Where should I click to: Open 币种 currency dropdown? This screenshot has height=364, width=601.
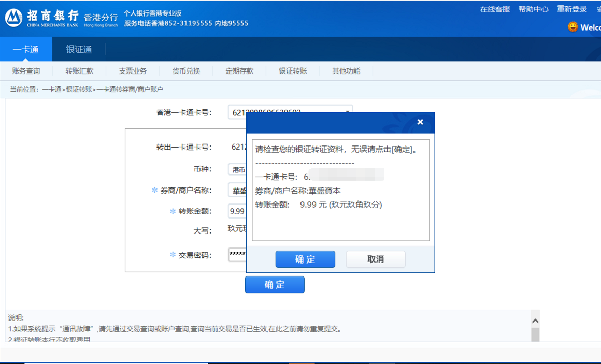[237, 169]
